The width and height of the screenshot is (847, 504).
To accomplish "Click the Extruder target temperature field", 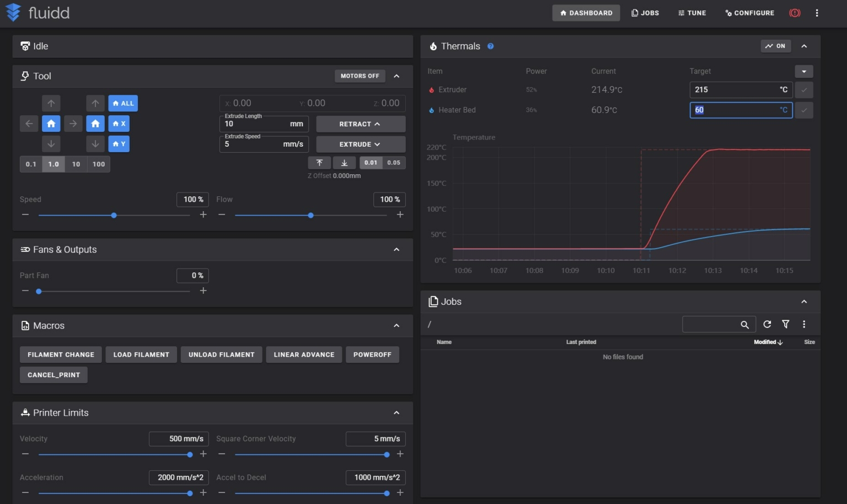I will coord(733,90).
